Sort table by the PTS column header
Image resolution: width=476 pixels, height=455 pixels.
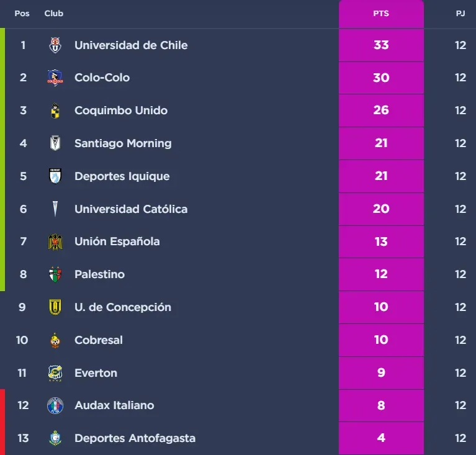pos(381,14)
